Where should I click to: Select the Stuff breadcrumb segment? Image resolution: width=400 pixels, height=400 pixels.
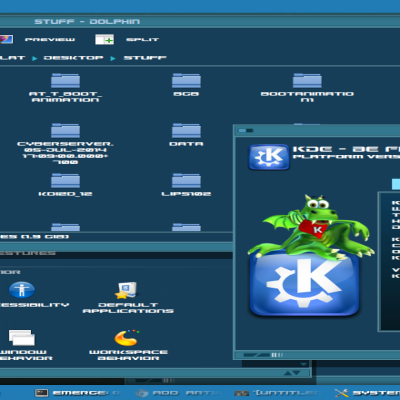[145, 58]
